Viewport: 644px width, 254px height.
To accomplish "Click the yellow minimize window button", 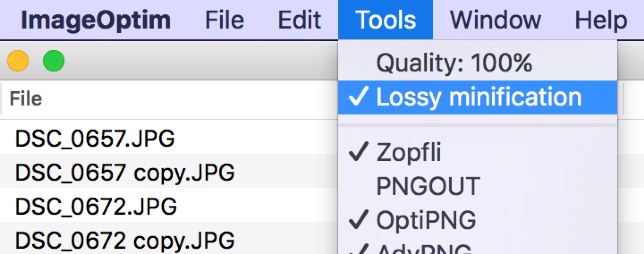I will pos(18,61).
